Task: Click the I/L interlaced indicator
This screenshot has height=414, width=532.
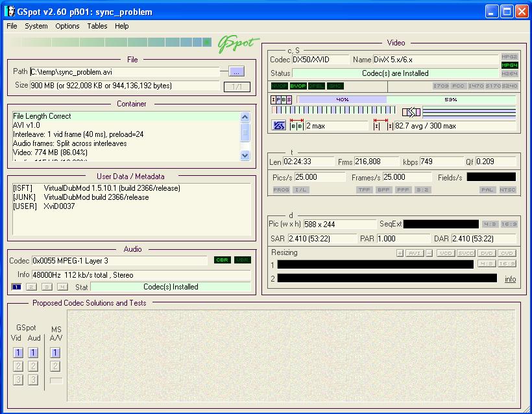Action: click(300, 189)
